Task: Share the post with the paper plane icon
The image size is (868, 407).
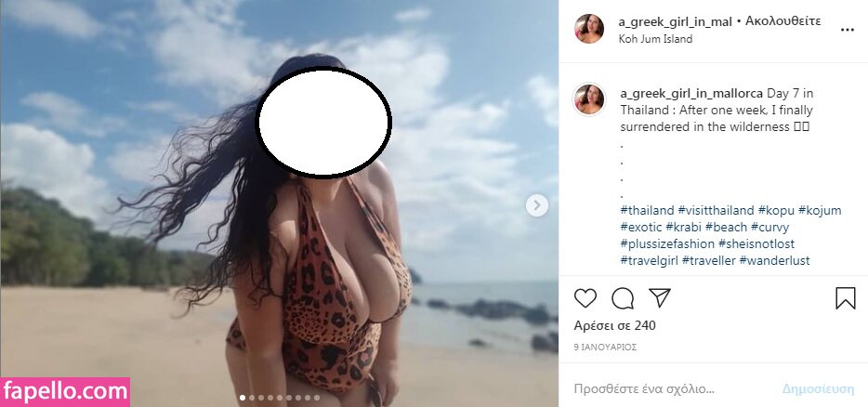Action: pyautogui.click(x=659, y=298)
